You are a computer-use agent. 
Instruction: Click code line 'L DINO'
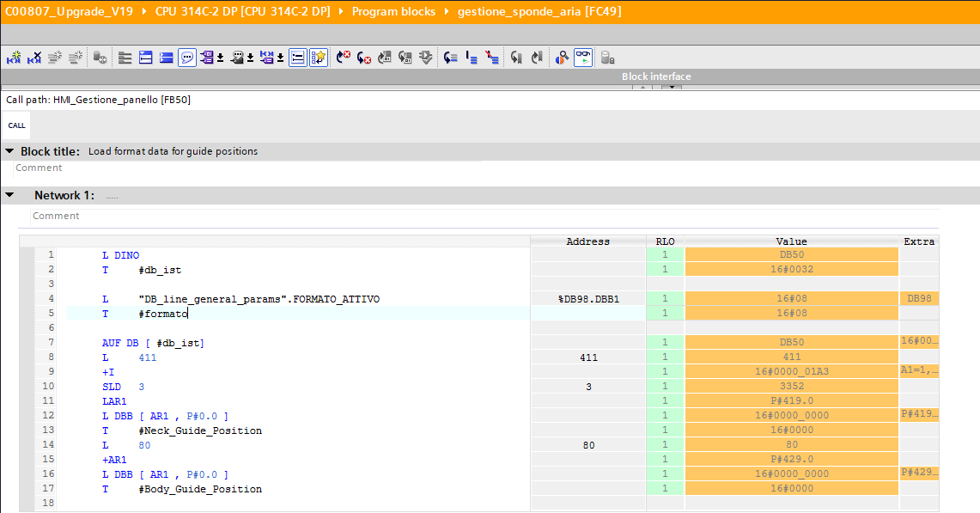point(120,255)
